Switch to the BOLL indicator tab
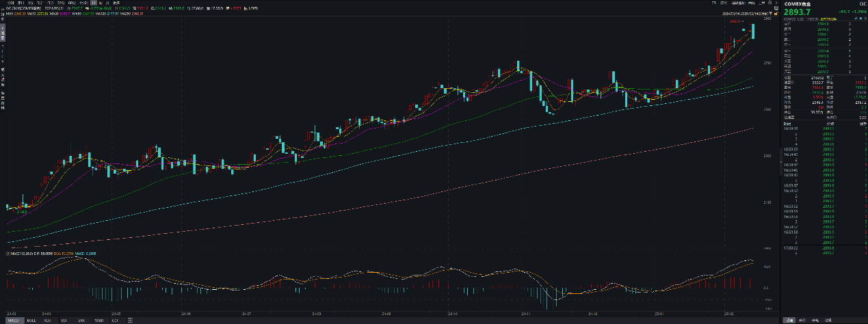 [31, 321]
